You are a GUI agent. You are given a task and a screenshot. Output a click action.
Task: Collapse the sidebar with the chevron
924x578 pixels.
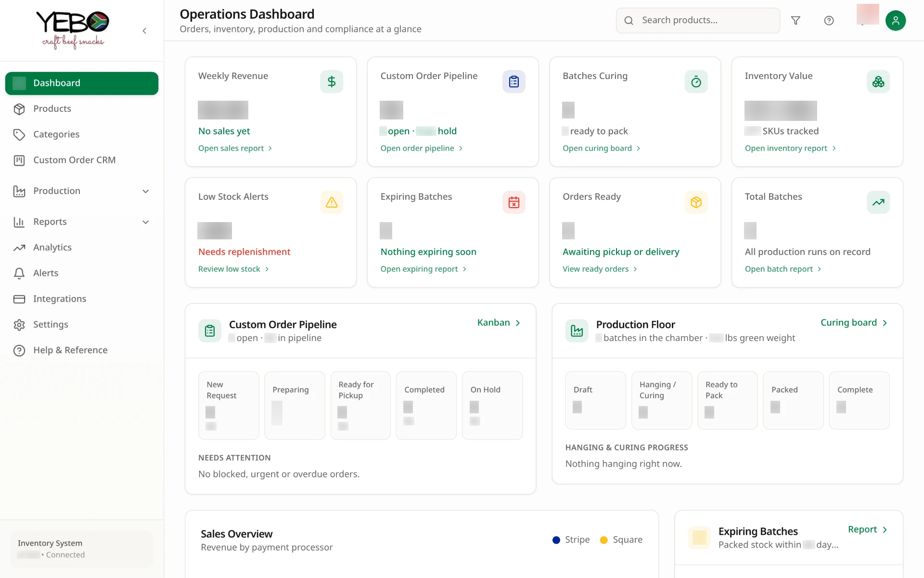[x=144, y=31]
